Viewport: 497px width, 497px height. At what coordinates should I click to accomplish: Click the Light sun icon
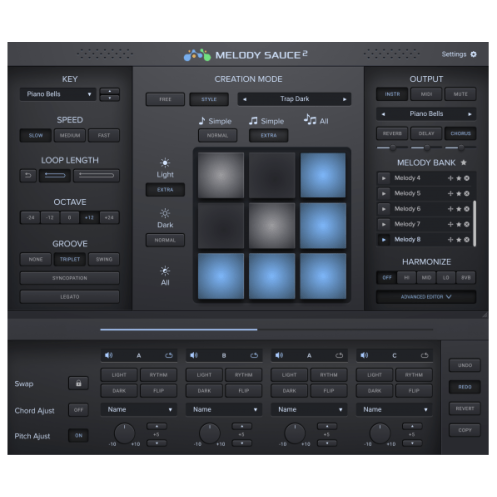pyautogui.click(x=165, y=163)
